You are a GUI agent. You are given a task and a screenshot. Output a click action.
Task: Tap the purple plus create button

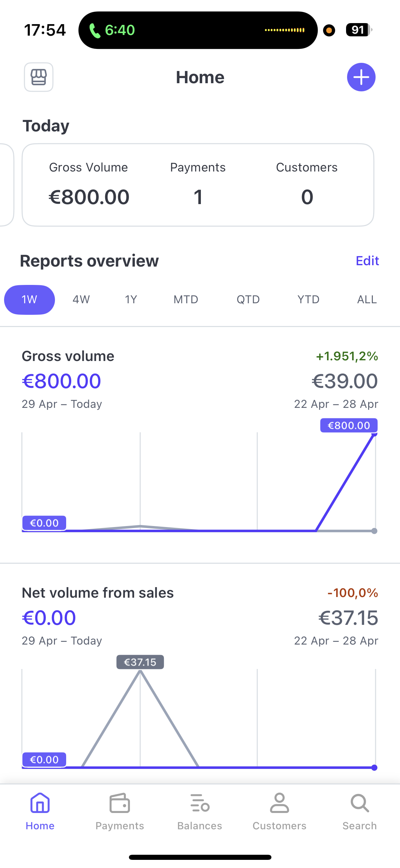click(361, 77)
